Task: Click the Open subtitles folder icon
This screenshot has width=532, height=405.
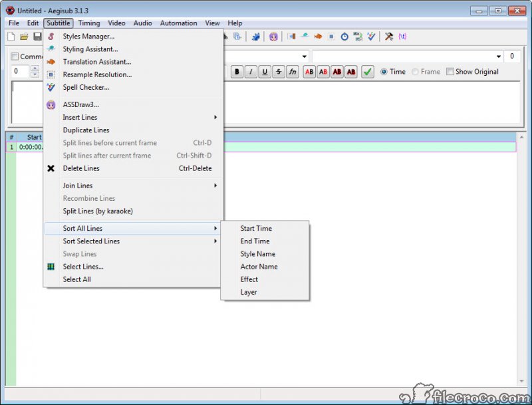Action: pos(24,37)
